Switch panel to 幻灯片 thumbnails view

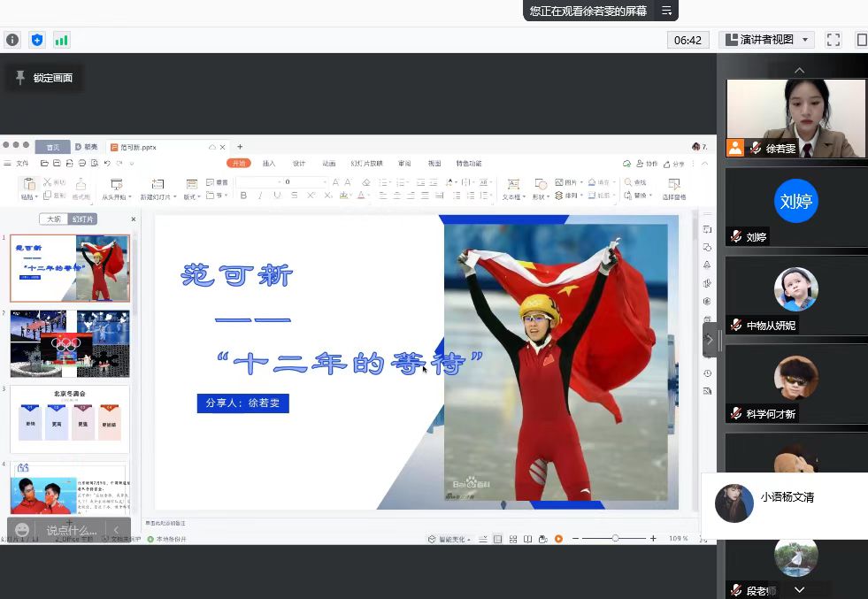(x=84, y=219)
